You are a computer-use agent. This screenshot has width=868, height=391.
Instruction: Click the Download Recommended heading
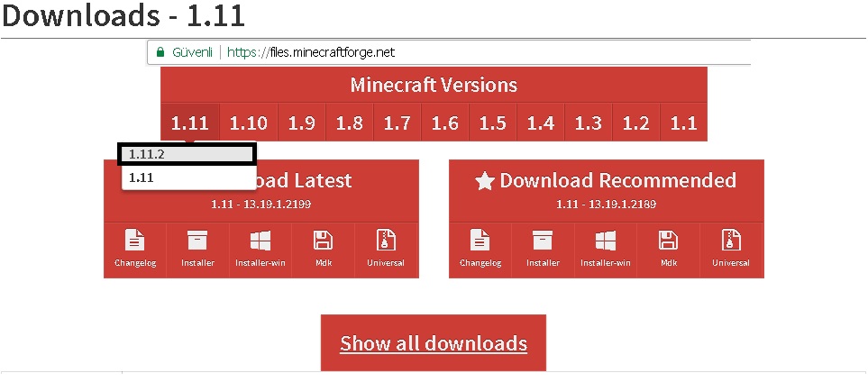click(607, 181)
